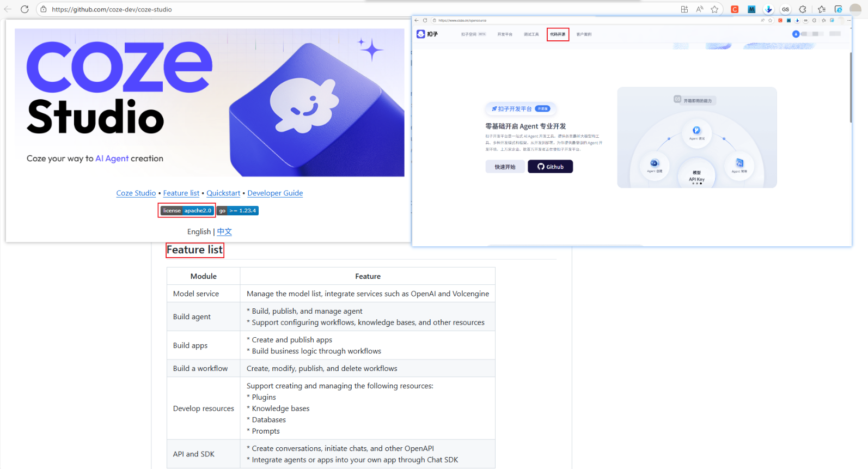Click the Module column header

coord(203,276)
